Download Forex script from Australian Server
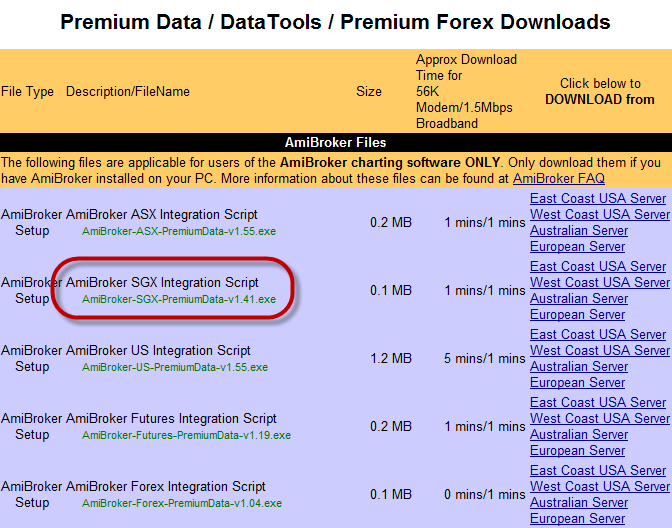Viewport: 672px width, 528px height. [x=579, y=503]
